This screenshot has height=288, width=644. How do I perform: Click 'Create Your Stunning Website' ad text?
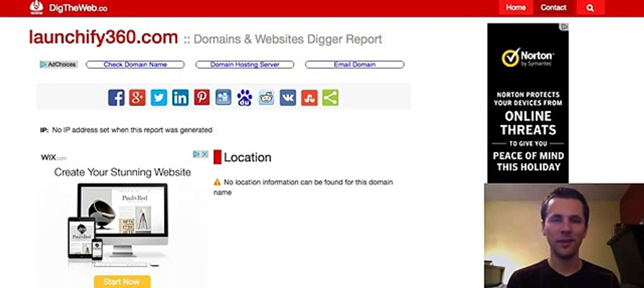coord(122,172)
